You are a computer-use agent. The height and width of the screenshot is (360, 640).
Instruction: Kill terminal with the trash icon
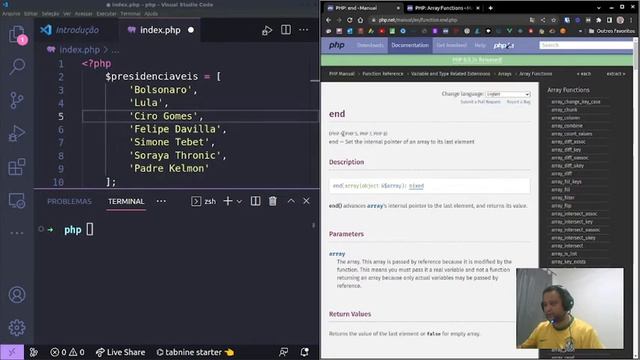273,201
